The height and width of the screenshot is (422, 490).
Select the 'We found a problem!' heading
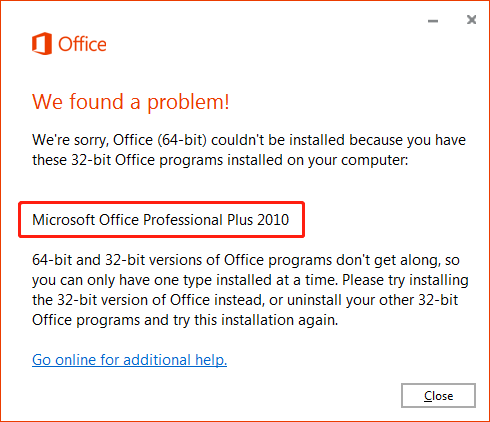[131, 101]
